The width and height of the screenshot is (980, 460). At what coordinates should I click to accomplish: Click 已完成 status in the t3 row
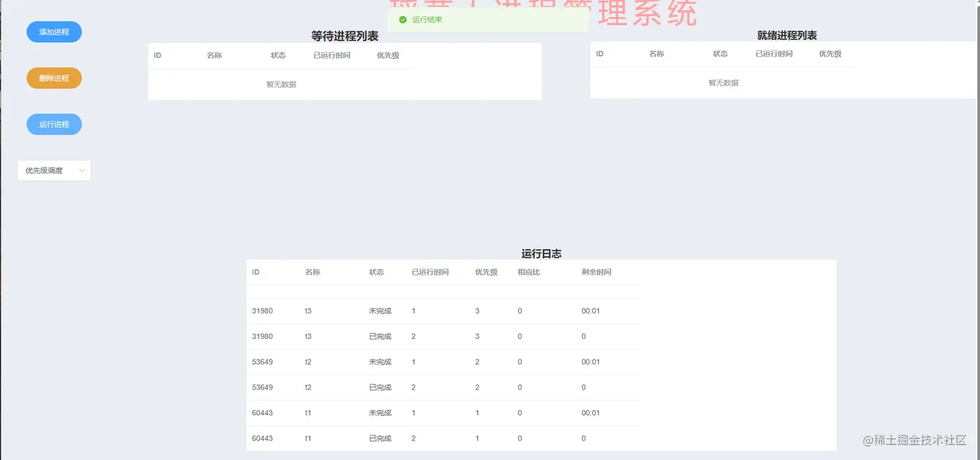tap(380, 336)
